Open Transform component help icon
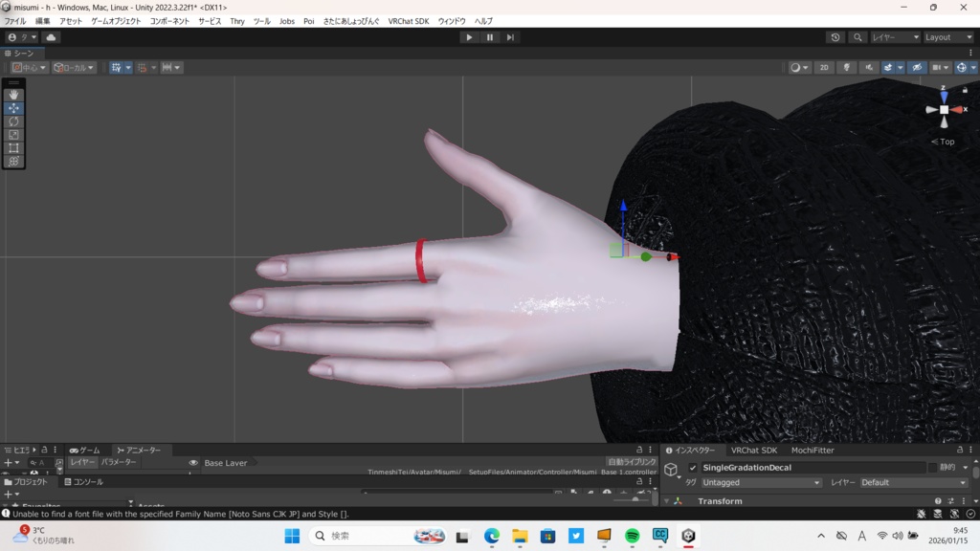980x551 pixels. pos(938,501)
